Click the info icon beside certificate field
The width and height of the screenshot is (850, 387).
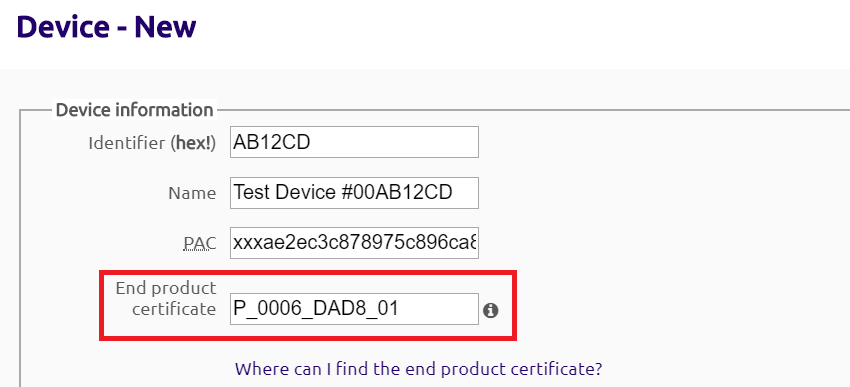point(491,310)
